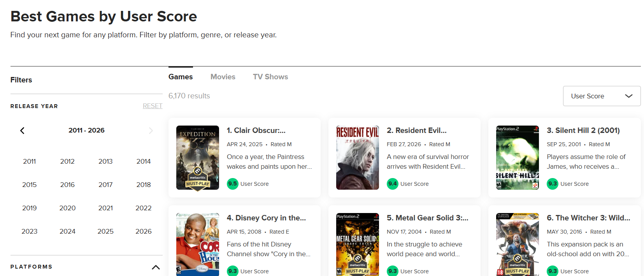Viewport: 644px width, 276px height.
Task: Click the Must-Play badge on Clair Obscur cover
Action: 198,179
